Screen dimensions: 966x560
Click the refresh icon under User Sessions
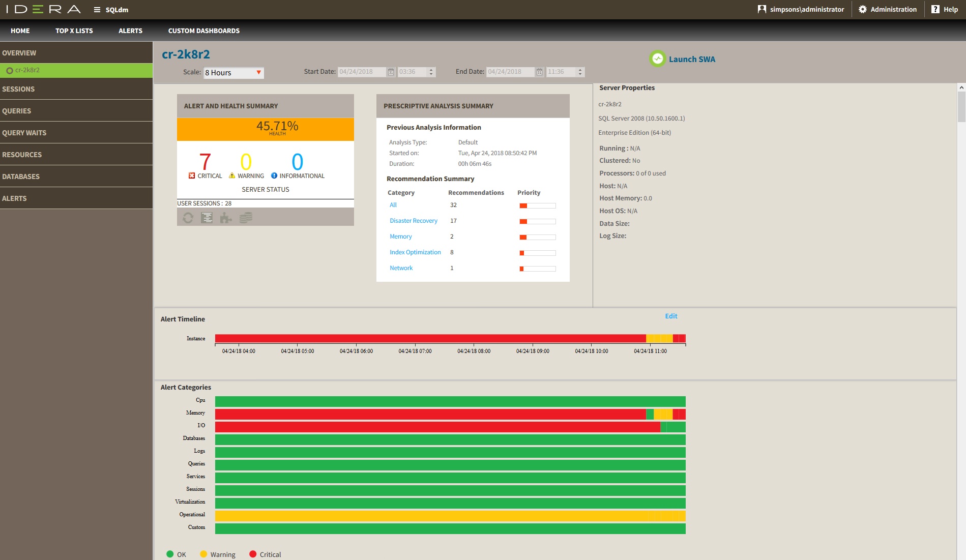click(x=188, y=218)
